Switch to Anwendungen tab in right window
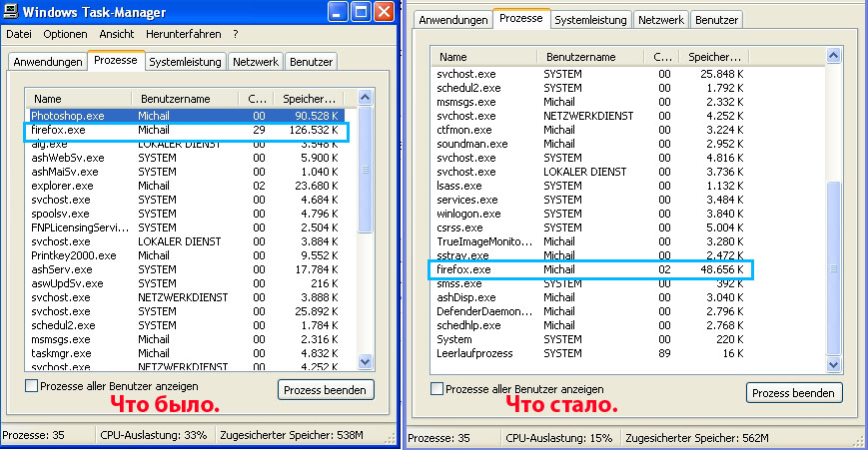Screen dimensions: 868x450 point(452,20)
